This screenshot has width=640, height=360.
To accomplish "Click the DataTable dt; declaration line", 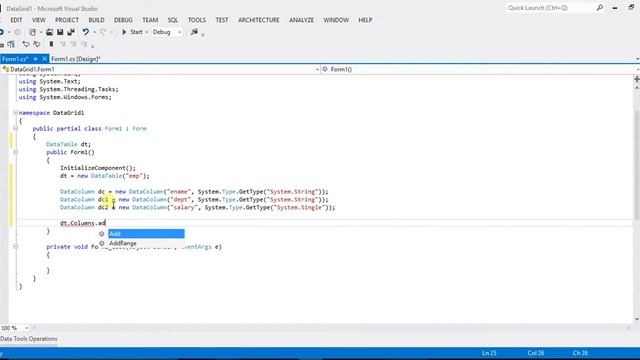I will [69, 144].
